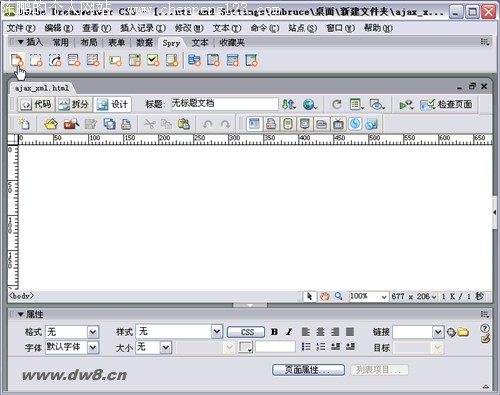Collapse the 插入 insert panel triangle
This screenshot has width=500, height=395.
pos(21,42)
